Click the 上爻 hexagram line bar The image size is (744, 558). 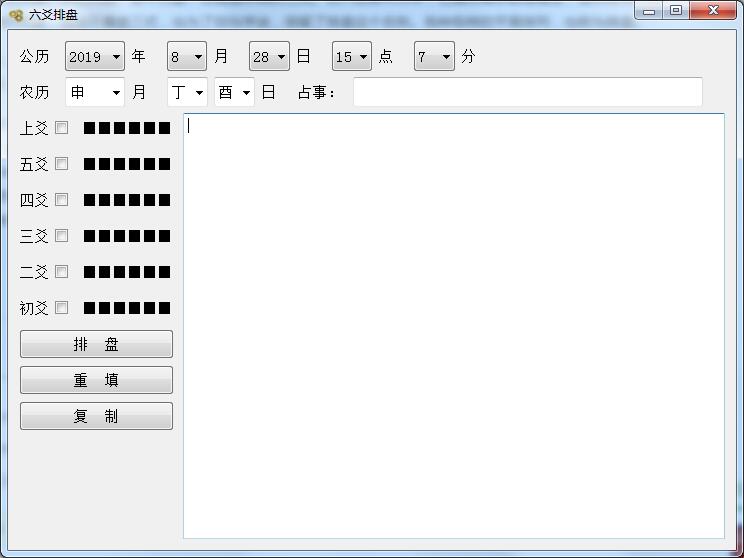[x=127, y=128]
